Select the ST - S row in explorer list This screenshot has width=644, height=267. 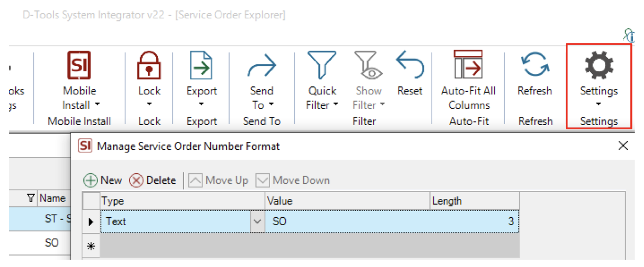coord(39,219)
